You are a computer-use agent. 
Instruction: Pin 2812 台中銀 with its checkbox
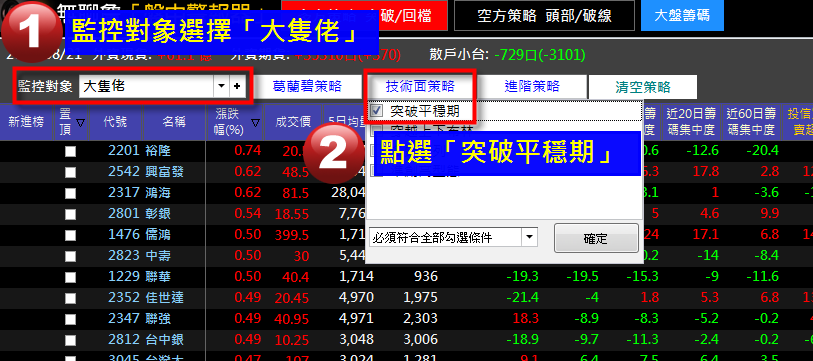[71, 340]
